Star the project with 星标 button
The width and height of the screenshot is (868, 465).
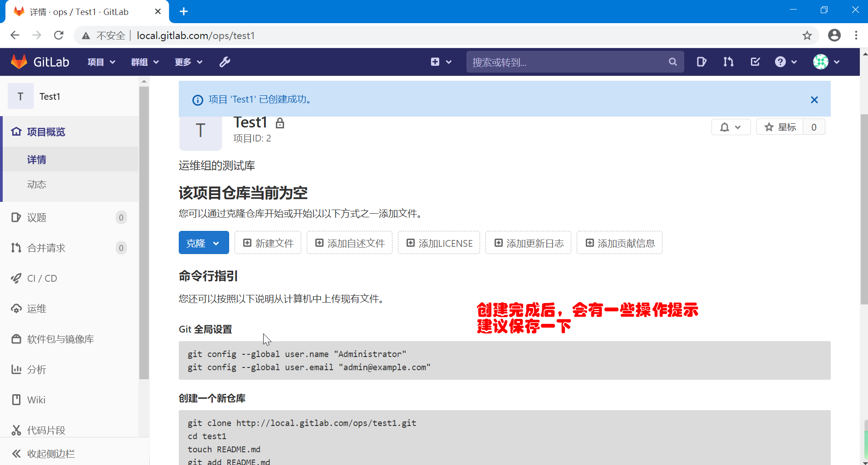coord(780,127)
